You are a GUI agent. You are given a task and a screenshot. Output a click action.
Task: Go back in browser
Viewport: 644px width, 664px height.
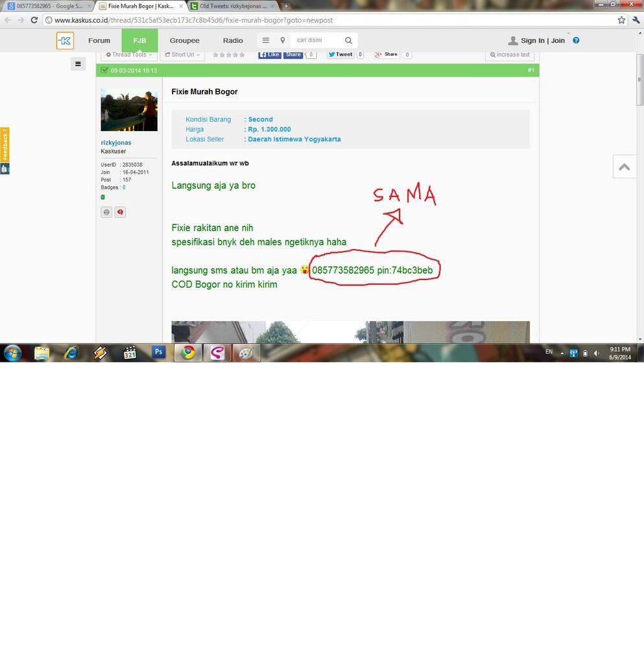(8, 20)
